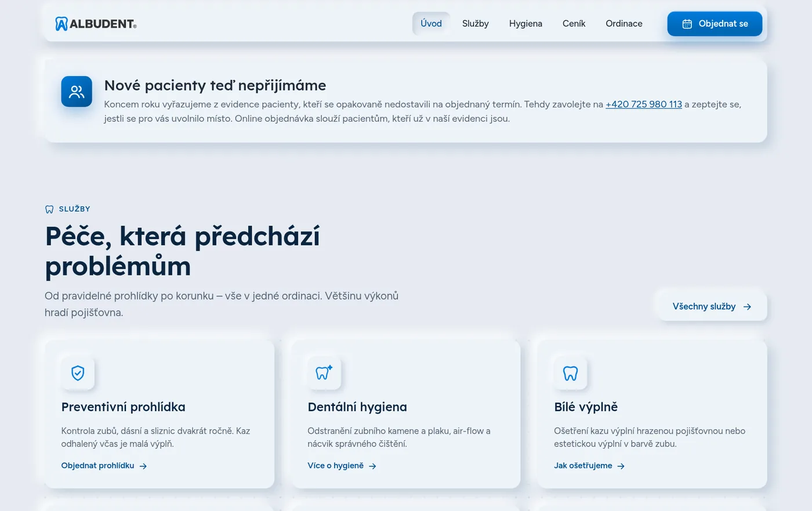Go to the Úvod nav item

point(431,24)
